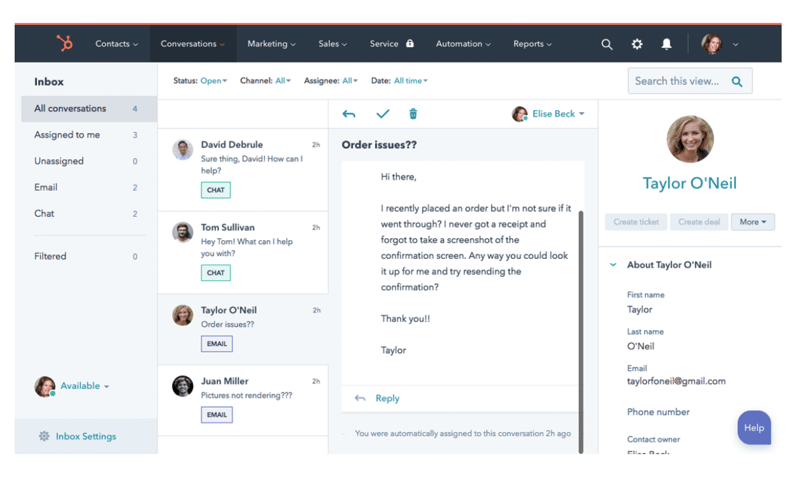
Task: Open the notifications bell
Action: [x=666, y=44]
